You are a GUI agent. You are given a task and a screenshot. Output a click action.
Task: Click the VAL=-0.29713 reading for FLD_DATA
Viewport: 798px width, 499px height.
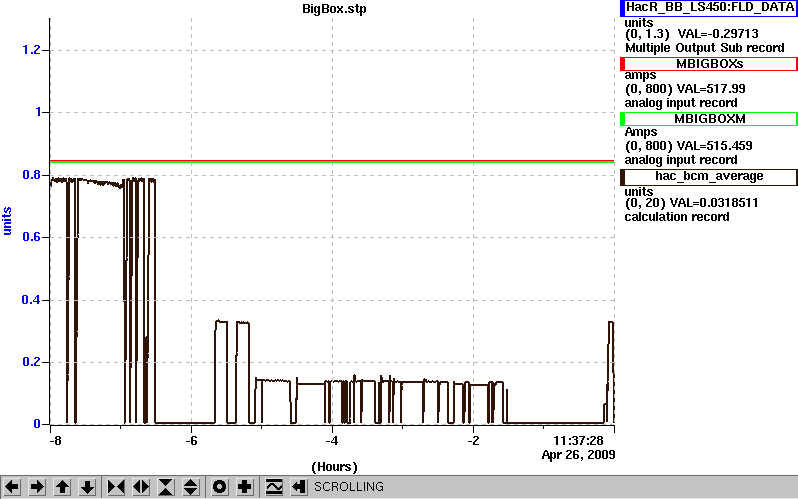click(x=718, y=34)
